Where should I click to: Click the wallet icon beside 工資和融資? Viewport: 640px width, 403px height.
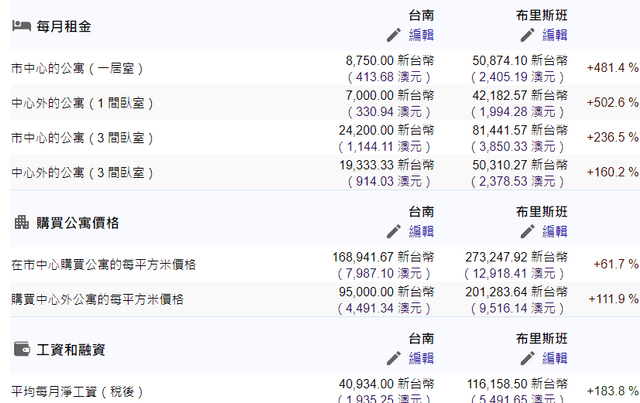pos(22,350)
